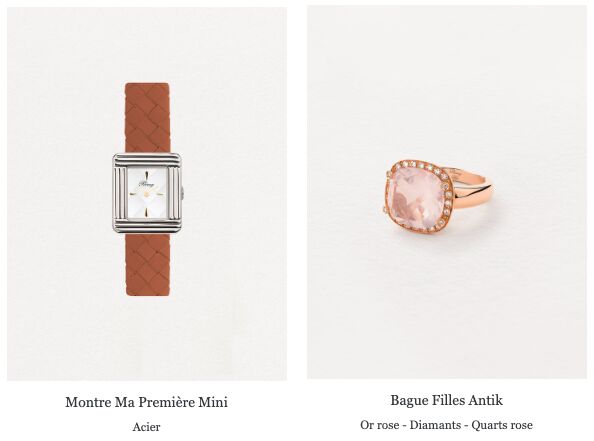This screenshot has width=594, height=441.
Task: Open the Bague Filles Antik title link
Action: tap(447, 400)
